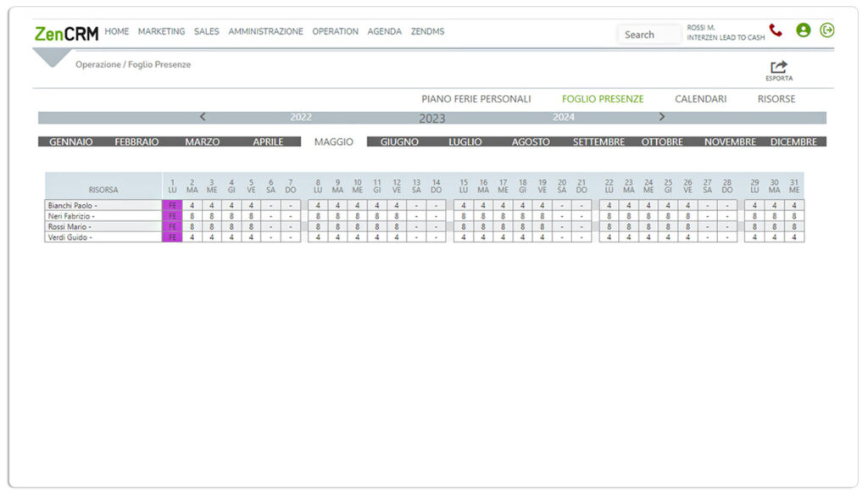Open the ZenCRM logo
The height and width of the screenshot is (494, 868).
(64, 32)
